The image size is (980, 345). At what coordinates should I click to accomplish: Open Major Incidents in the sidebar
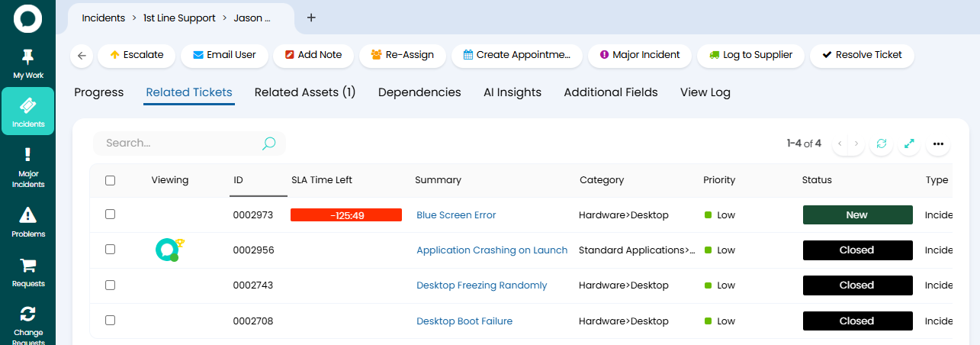coord(27,168)
